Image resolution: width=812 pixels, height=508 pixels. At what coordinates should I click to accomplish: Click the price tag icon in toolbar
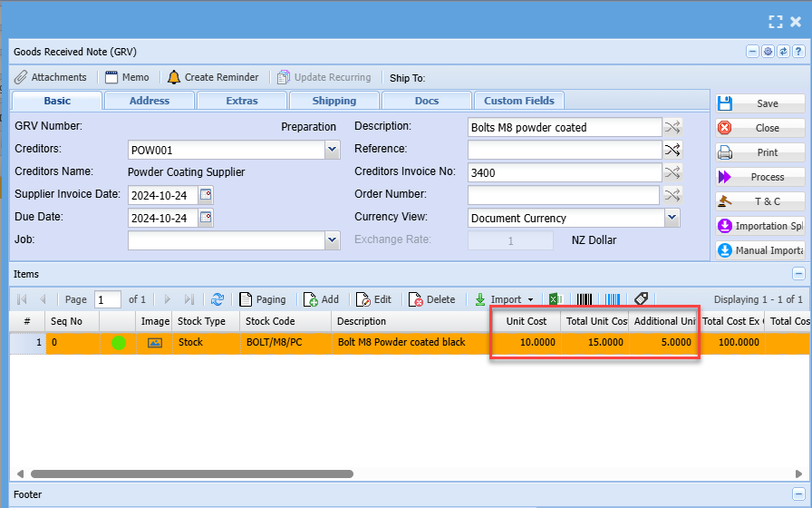641,299
